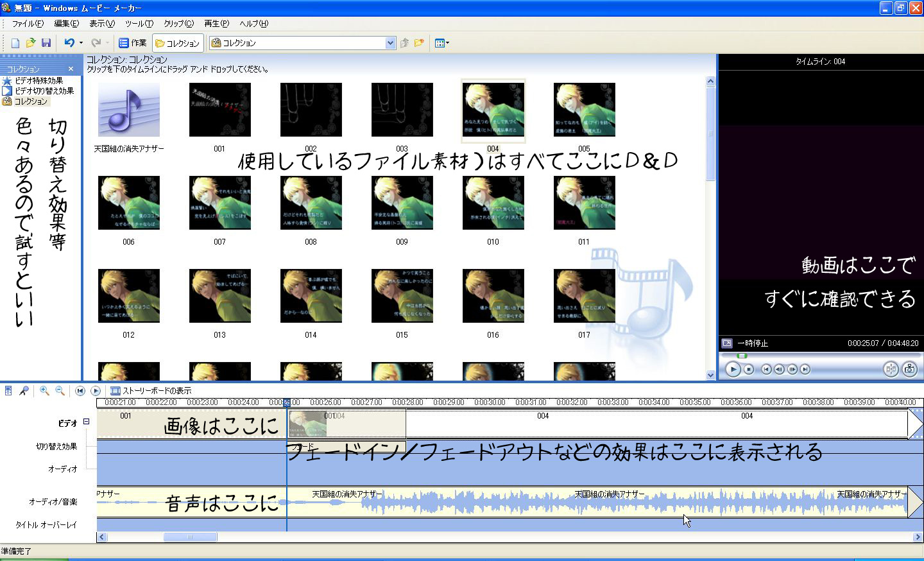This screenshot has width=924, height=561.
Task: Click the preview seek bar handle
Action: [x=742, y=356]
